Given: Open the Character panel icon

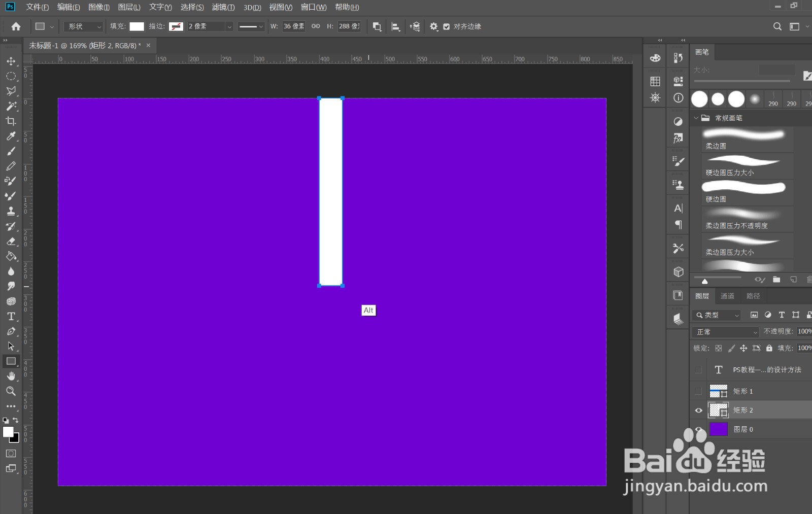Looking at the screenshot, I should [678, 208].
